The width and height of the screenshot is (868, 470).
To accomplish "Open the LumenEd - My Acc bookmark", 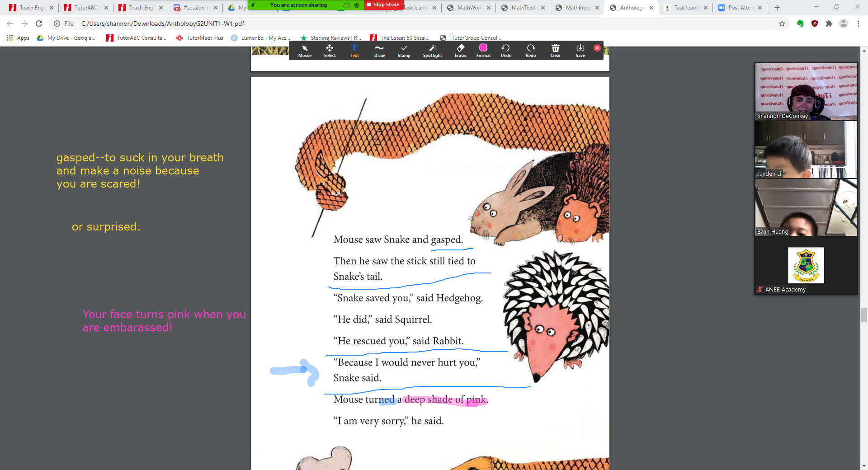I will [260, 38].
